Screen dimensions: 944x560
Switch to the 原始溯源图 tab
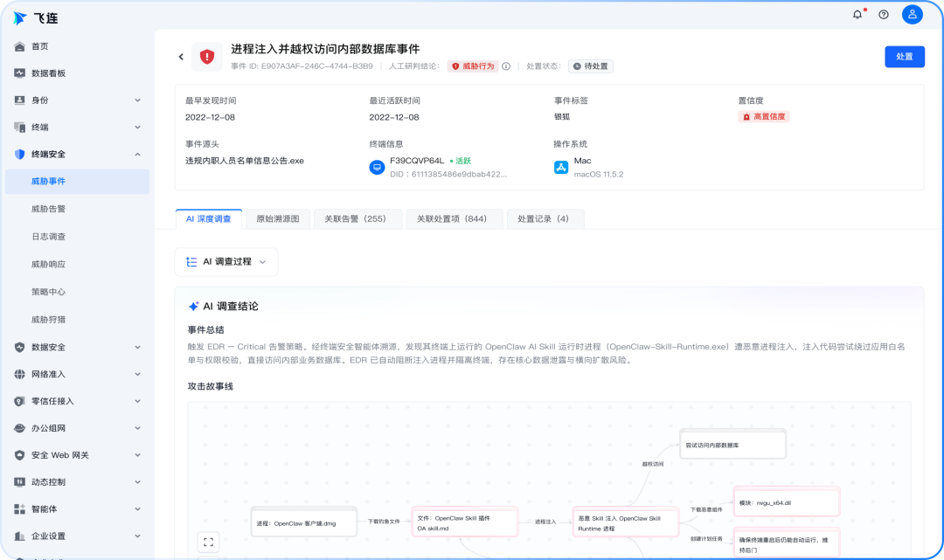click(278, 219)
